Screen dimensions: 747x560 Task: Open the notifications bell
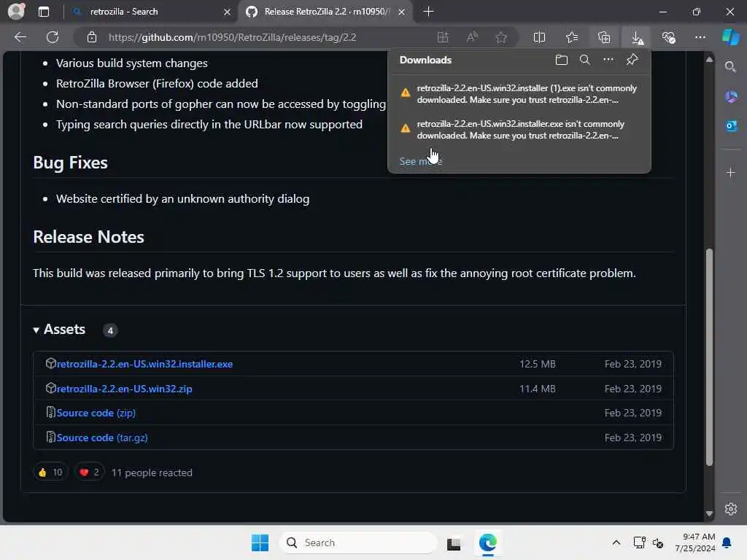pos(727,542)
